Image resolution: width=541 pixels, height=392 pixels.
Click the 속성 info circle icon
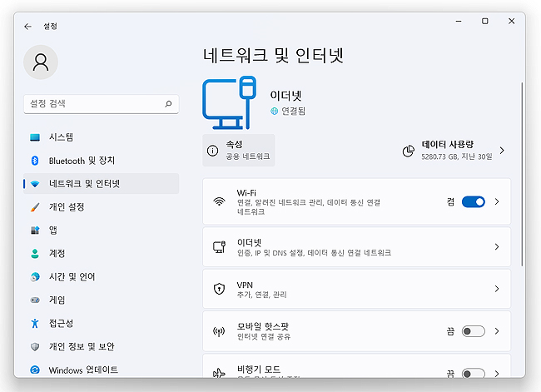coord(212,151)
